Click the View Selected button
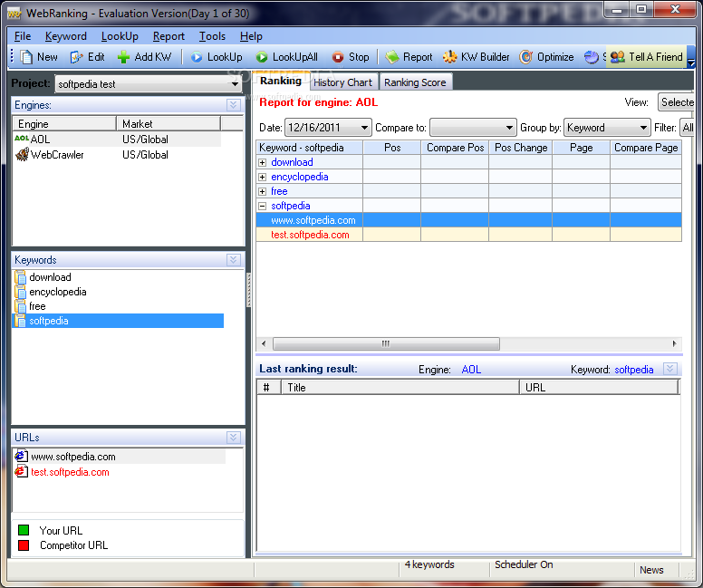Image resolution: width=703 pixels, height=588 pixels. 676,102
